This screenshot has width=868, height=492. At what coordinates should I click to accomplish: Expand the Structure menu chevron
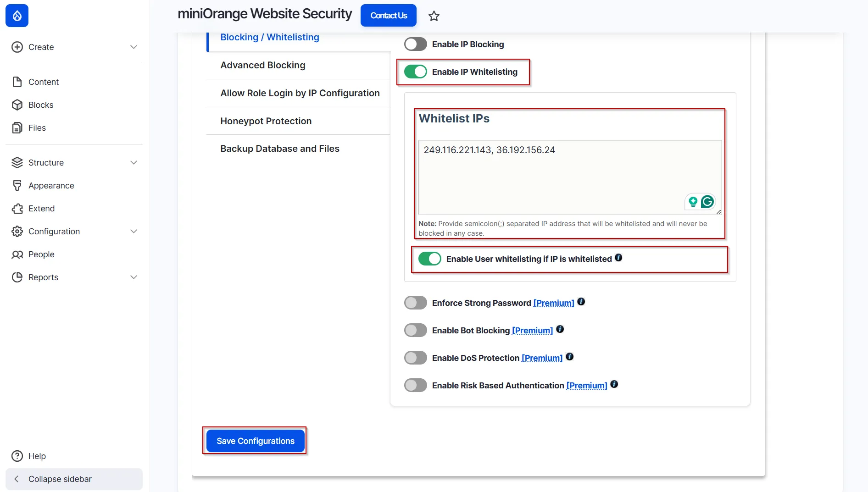[134, 163]
